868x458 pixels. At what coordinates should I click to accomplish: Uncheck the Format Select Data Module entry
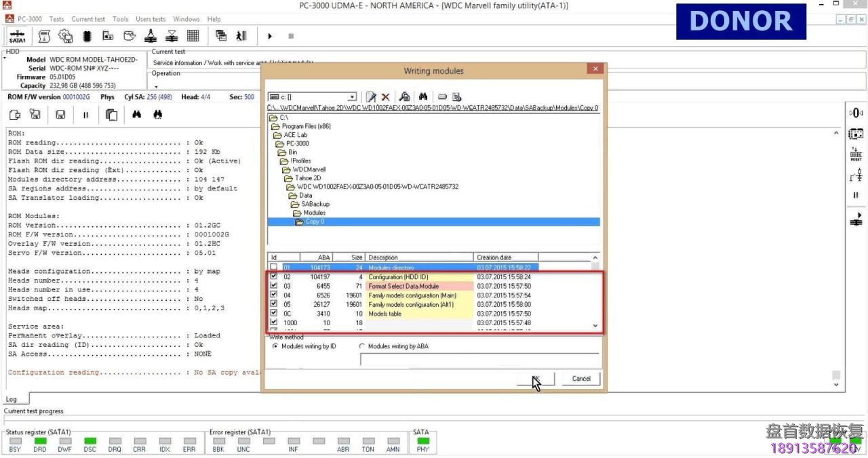pos(274,285)
